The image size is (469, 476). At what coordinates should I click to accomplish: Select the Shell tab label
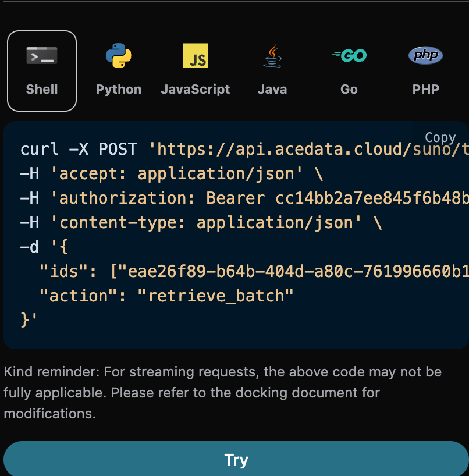click(42, 90)
